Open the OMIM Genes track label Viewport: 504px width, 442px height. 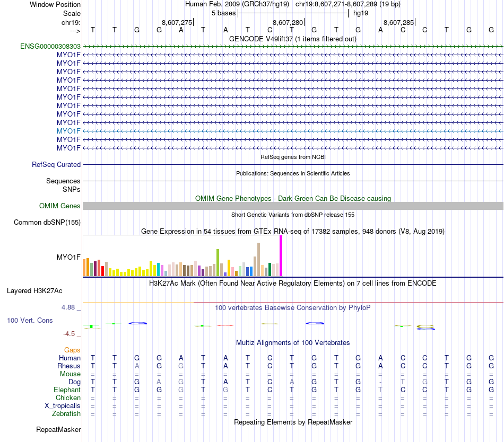pos(59,206)
